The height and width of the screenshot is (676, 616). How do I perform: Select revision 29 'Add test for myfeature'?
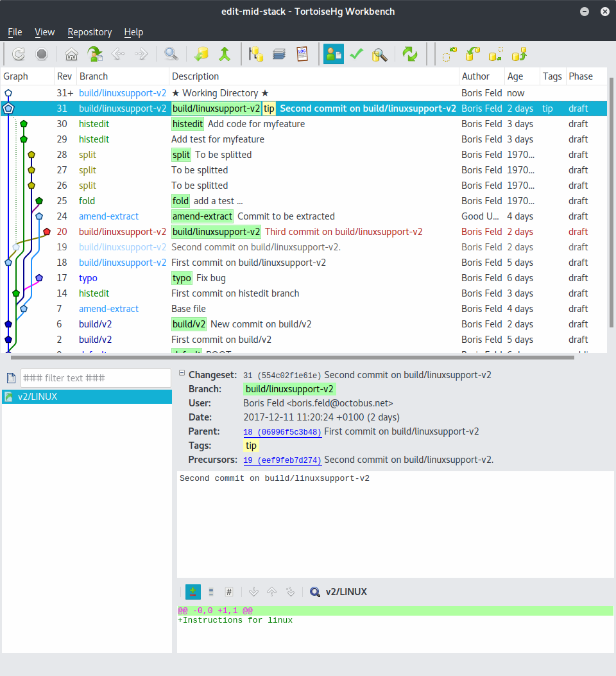(304, 139)
